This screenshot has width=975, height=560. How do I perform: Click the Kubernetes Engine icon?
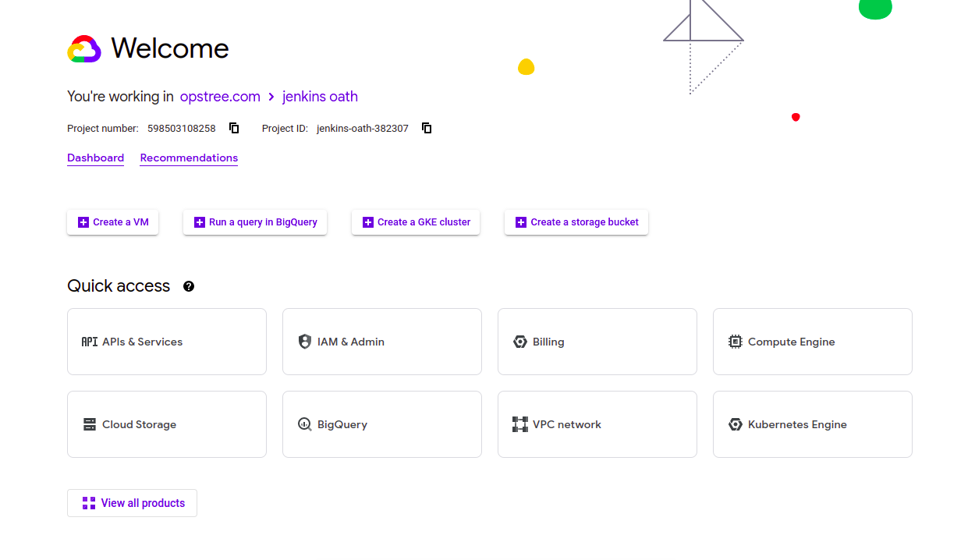(736, 424)
